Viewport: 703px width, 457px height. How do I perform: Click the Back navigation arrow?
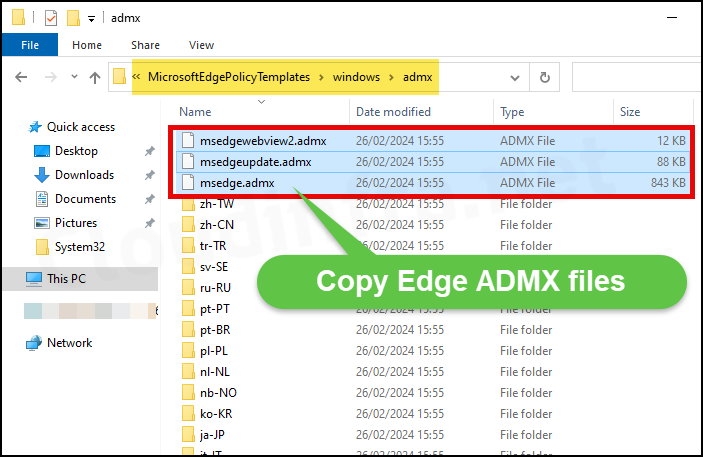21,77
